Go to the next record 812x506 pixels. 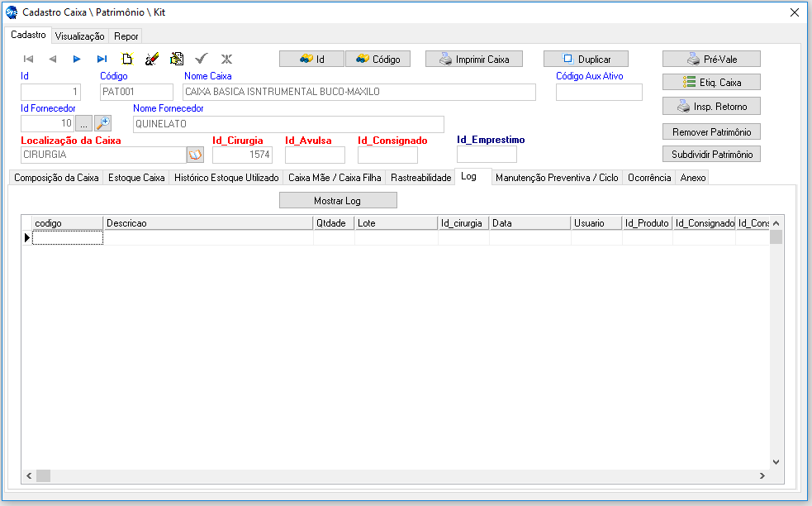pos(77,59)
